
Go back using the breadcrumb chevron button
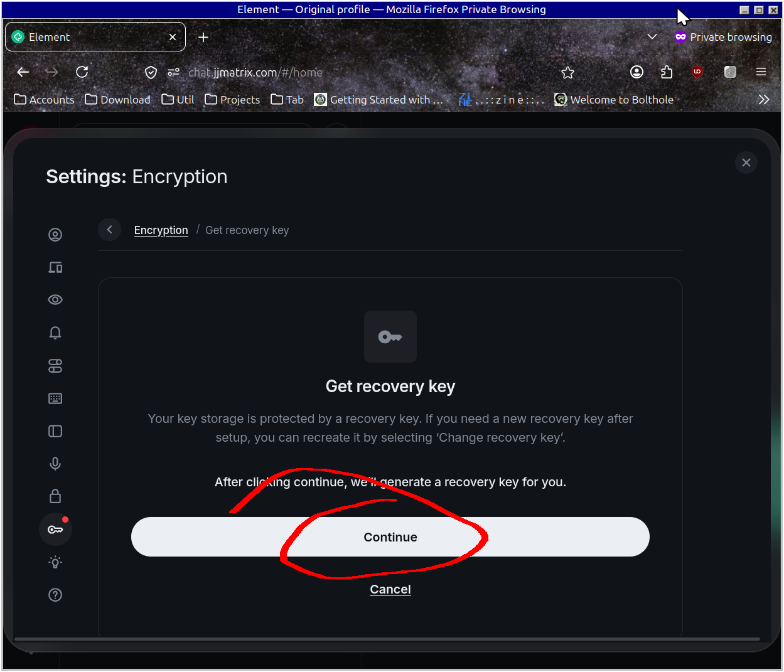pos(110,230)
